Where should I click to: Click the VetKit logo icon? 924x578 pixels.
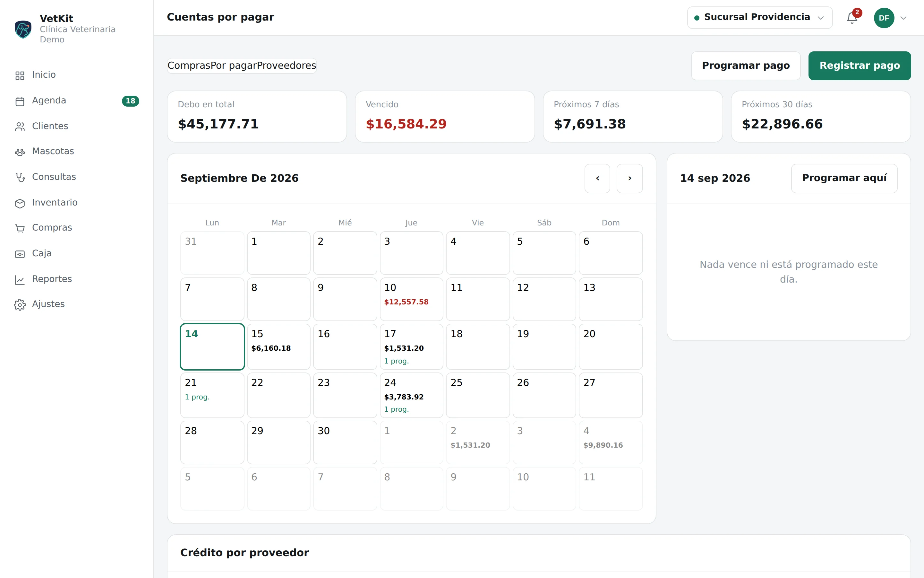[x=23, y=29]
